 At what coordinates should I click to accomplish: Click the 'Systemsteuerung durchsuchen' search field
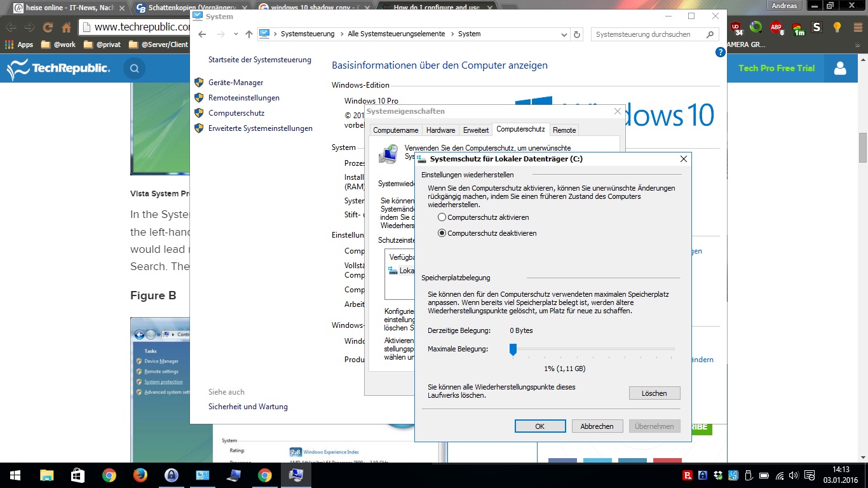[x=654, y=34]
